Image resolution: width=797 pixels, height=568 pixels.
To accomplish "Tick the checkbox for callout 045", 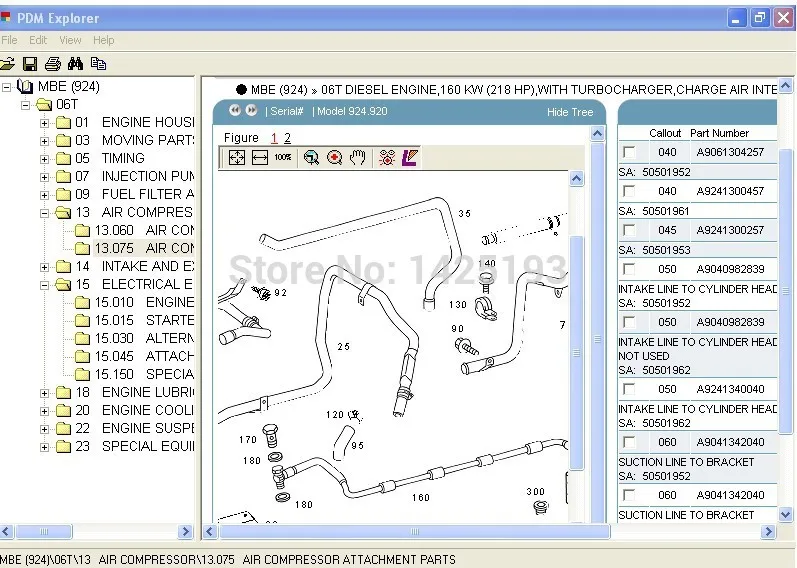I will [629, 230].
